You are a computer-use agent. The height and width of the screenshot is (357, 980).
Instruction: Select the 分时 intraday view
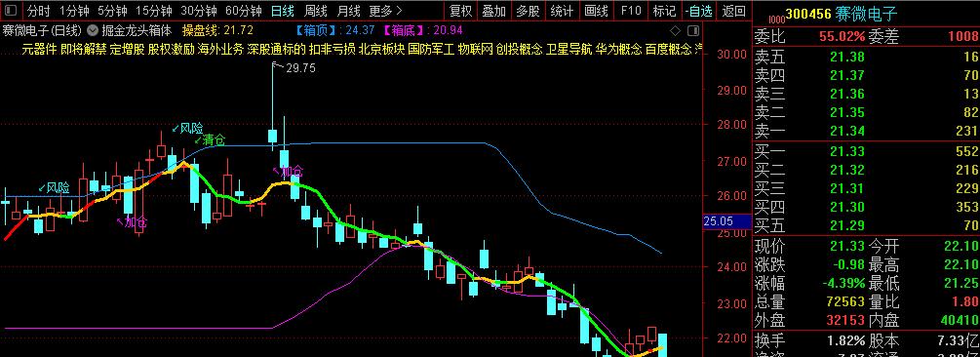[39, 11]
